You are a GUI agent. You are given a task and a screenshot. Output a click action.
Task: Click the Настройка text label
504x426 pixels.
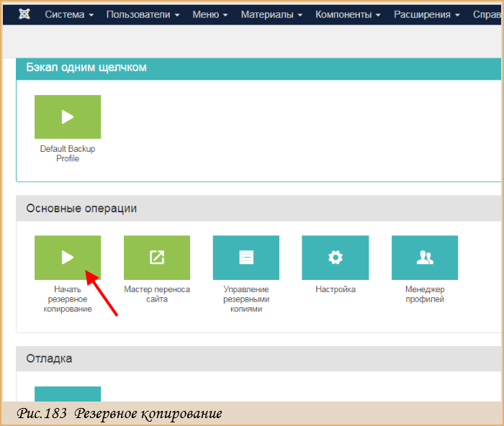click(x=336, y=289)
